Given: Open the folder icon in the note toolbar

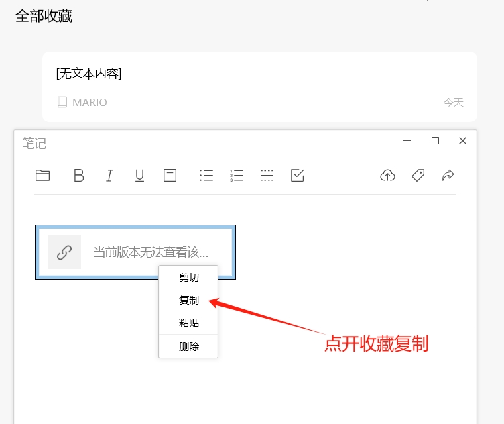Looking at the screenshot, I should [x=42, y=175].
